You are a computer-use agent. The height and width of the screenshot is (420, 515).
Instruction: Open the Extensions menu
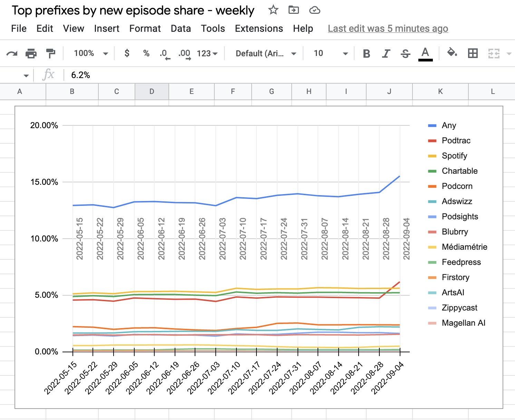[259, 28]
